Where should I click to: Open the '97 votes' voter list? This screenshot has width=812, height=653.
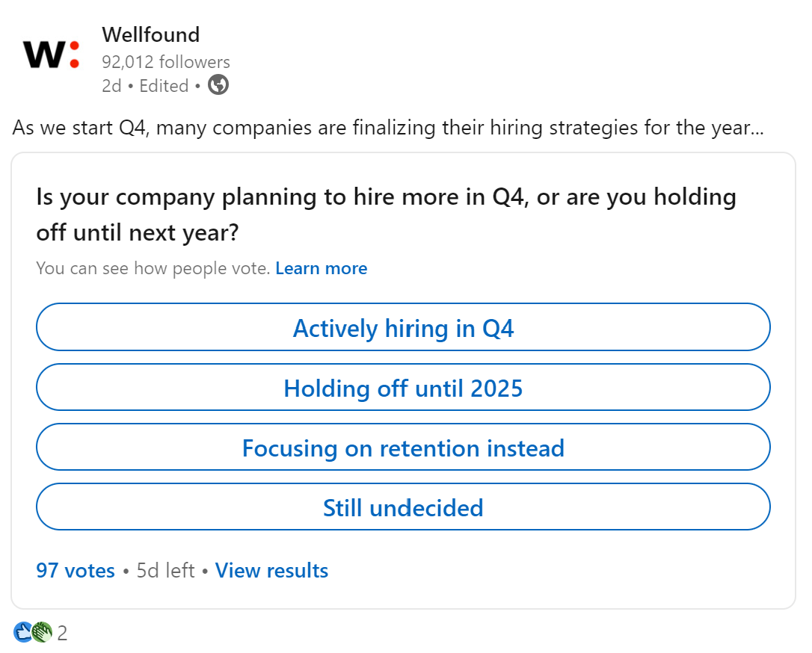(76, 571)
